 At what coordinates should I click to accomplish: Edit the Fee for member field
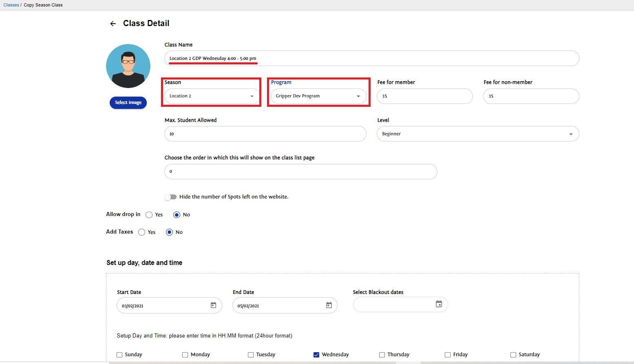(x=425, y=96)
